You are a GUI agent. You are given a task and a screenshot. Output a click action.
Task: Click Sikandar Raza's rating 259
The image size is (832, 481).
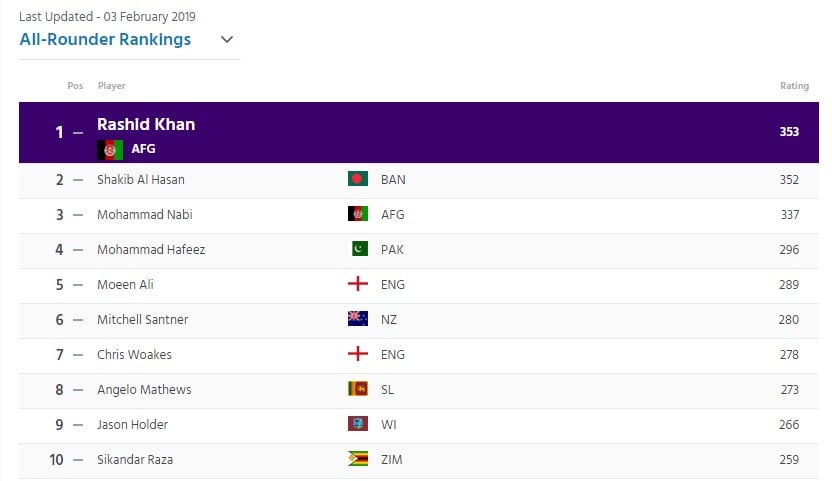(x=788, y=460)
